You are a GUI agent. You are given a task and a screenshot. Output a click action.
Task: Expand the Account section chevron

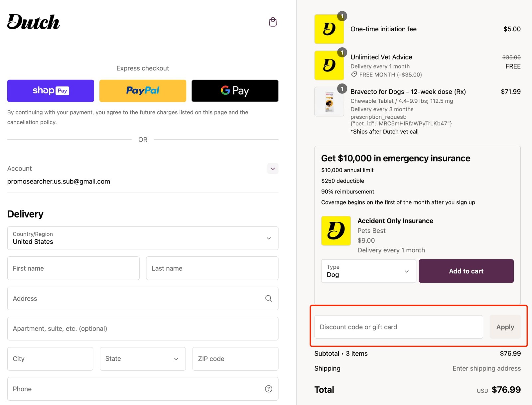(273, 169)
